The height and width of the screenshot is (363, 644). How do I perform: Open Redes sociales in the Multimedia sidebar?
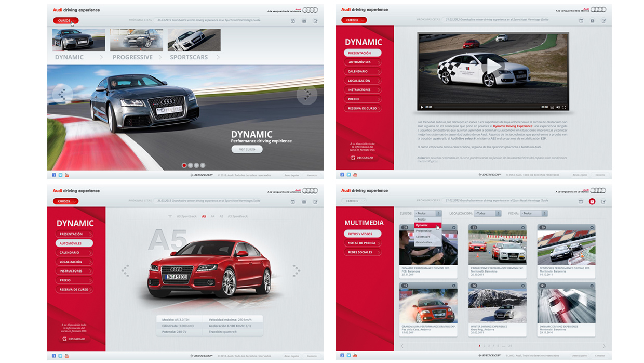[x=362, y=252]
